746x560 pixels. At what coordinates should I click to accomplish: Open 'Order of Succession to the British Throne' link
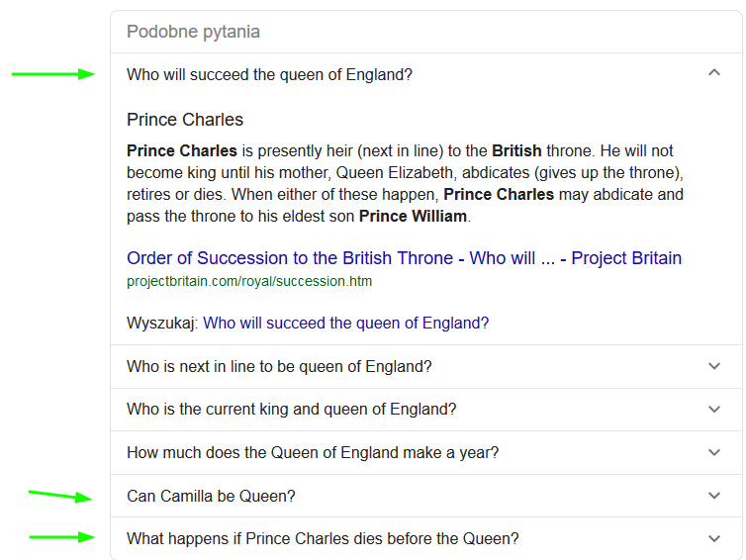[404, 258]
